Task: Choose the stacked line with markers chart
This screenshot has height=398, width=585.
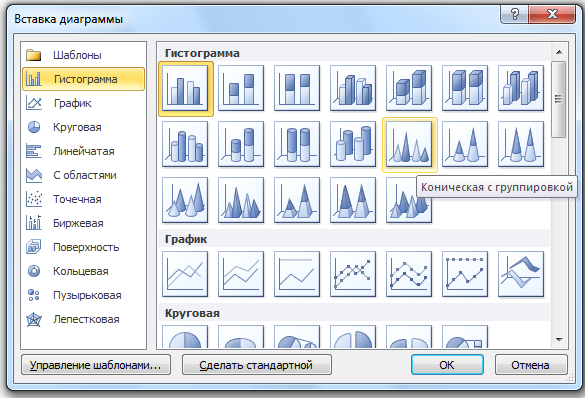Action: click(x=409, y=274)
